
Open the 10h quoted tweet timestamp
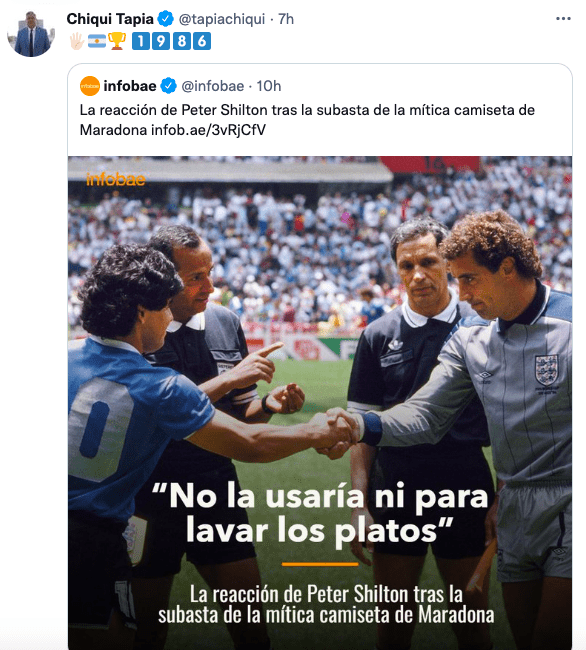269,86
